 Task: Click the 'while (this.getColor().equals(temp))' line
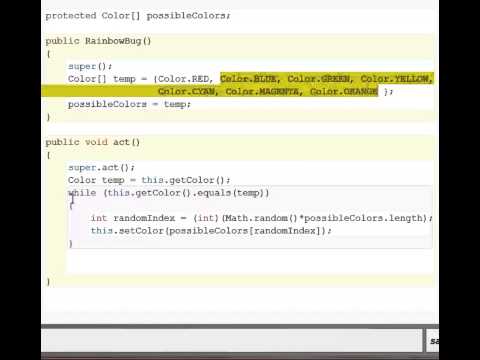tap(168, 193)
